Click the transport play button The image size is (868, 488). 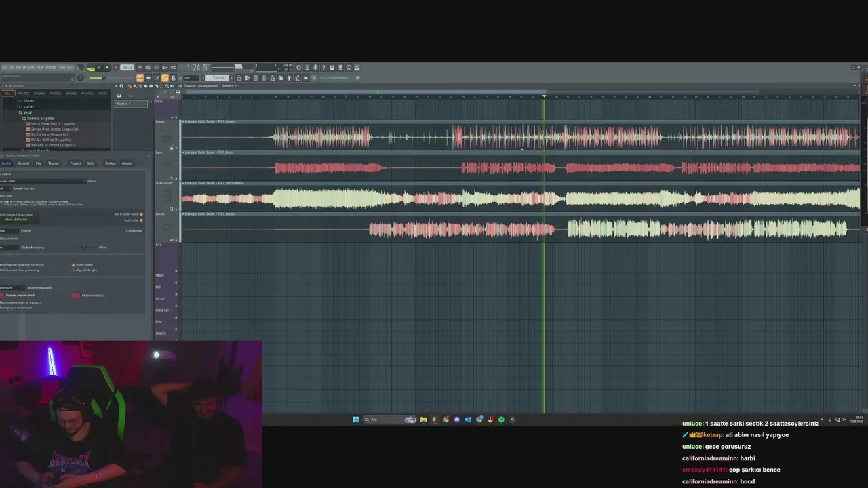(x=100, y=68)
